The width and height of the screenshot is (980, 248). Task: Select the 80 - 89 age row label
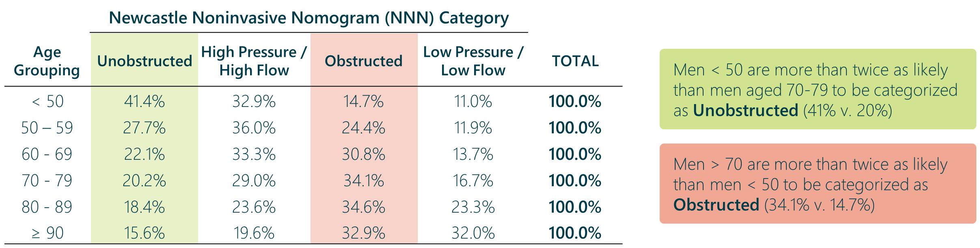pos(47,207)
